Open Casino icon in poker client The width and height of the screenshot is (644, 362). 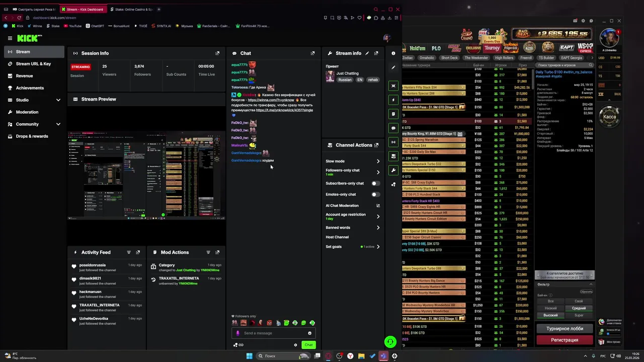[x=466, y=35]
